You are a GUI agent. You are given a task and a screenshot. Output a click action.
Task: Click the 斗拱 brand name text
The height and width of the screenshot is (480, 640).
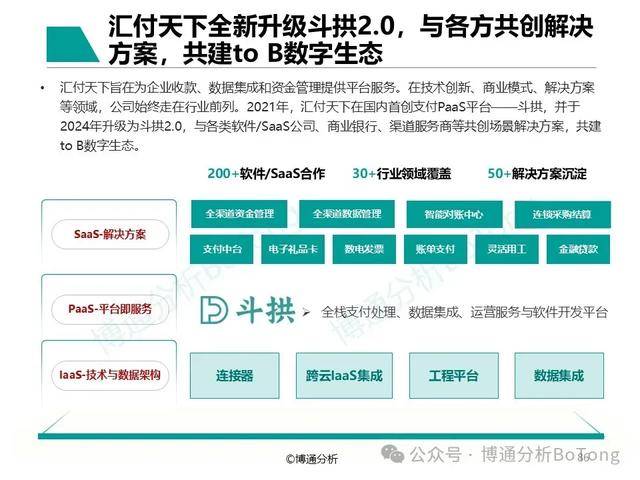click(x=266, y=310)
